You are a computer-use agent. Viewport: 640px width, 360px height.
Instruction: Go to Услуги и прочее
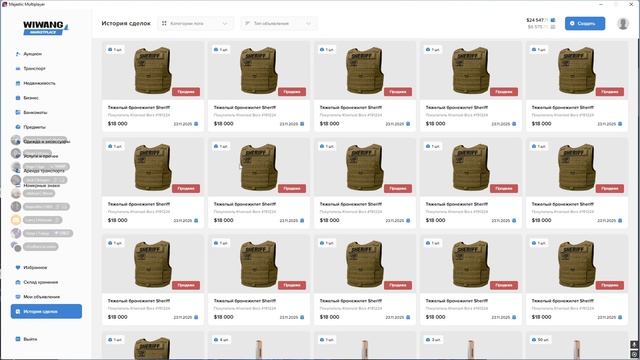coord(40,156)
